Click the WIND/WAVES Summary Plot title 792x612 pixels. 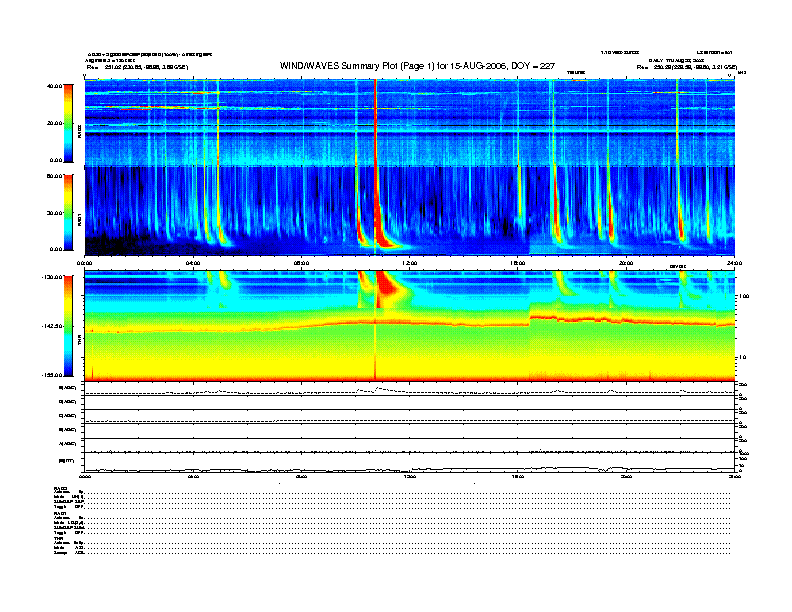(417, 66)
